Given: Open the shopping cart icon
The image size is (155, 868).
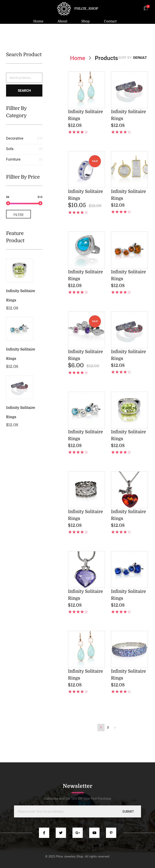Looking at the screenshot, I should click(146, 8).
